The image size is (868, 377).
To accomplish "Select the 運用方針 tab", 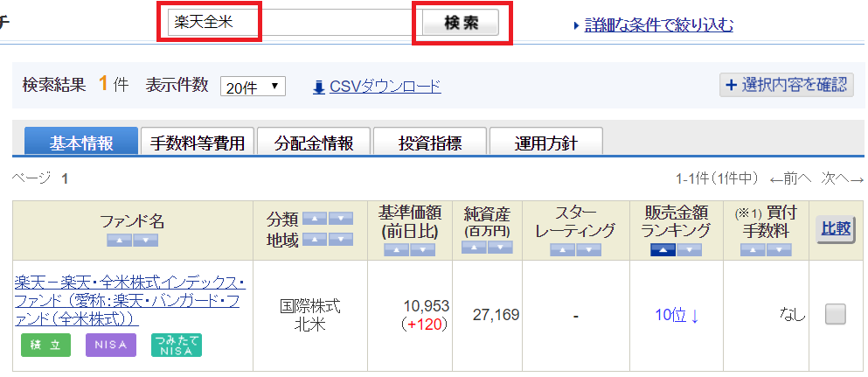I will pos(546,142).
